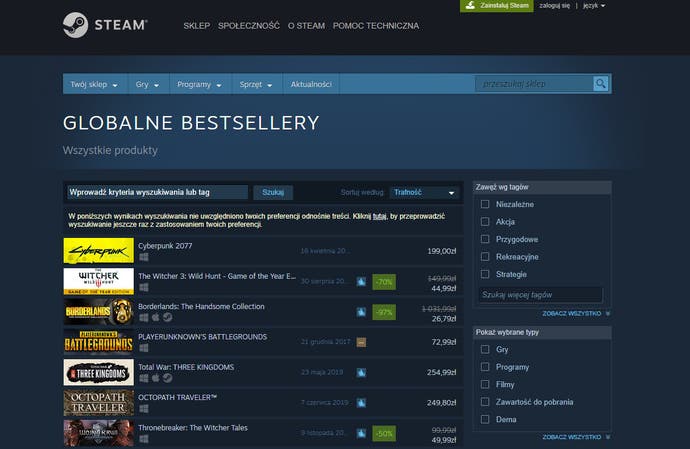Tick the Filmy type checkbox
690x449 pixels.
tap(485, 384)
